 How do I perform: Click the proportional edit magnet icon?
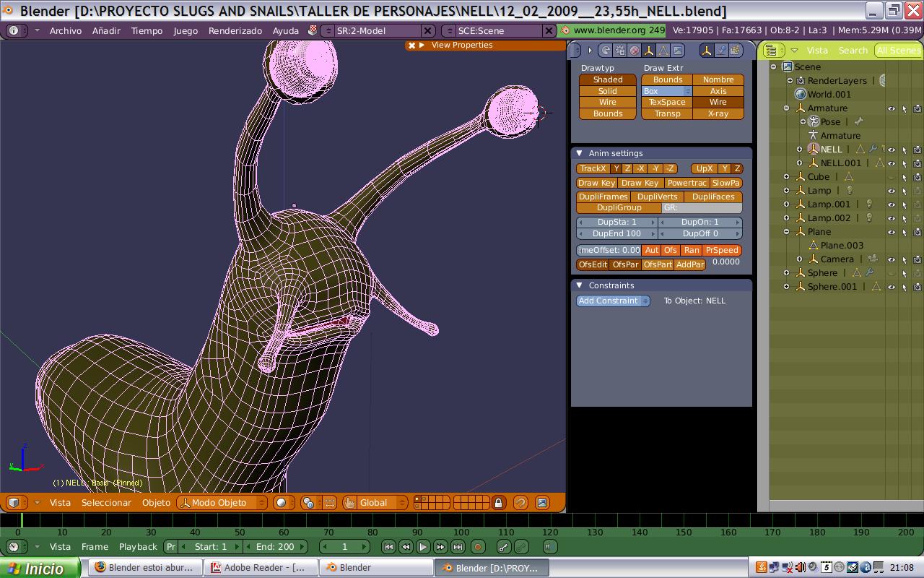pyautogui.click(x=520, y=503)
